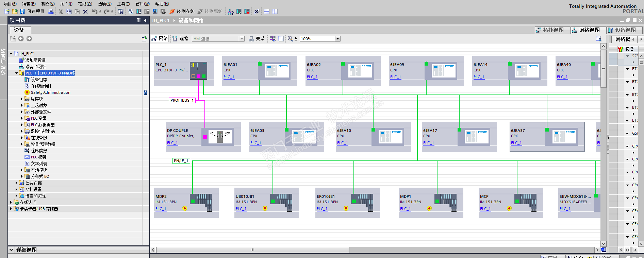Toggle horizontal editor split
644x258 pixels.
tap(267, 12)
